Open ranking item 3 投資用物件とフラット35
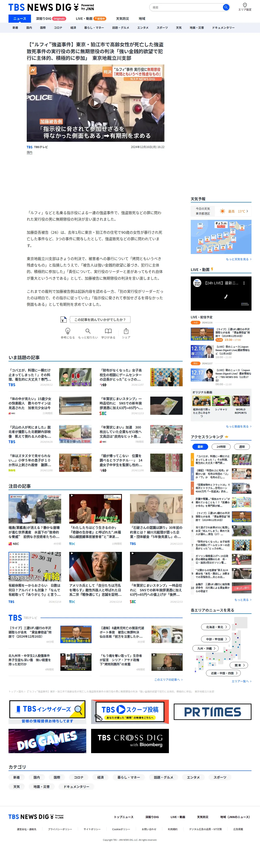The width and height of the screenshot is (260, 868). [221, 488]
